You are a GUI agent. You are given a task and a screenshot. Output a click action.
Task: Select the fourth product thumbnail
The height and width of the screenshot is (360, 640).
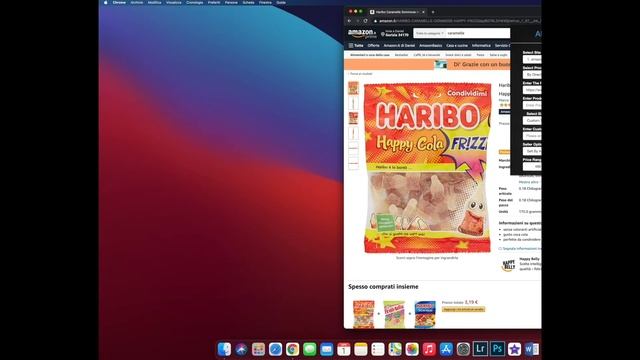pyautogui.click(x=353, y=133)
